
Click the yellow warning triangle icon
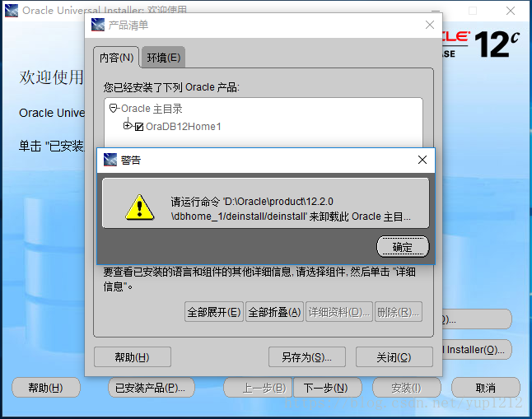140,207
